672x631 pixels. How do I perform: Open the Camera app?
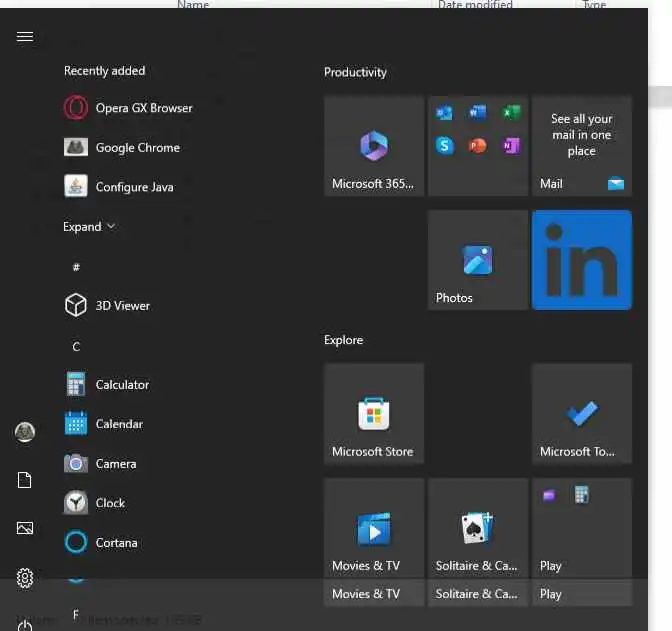click(x=100, y=463)
